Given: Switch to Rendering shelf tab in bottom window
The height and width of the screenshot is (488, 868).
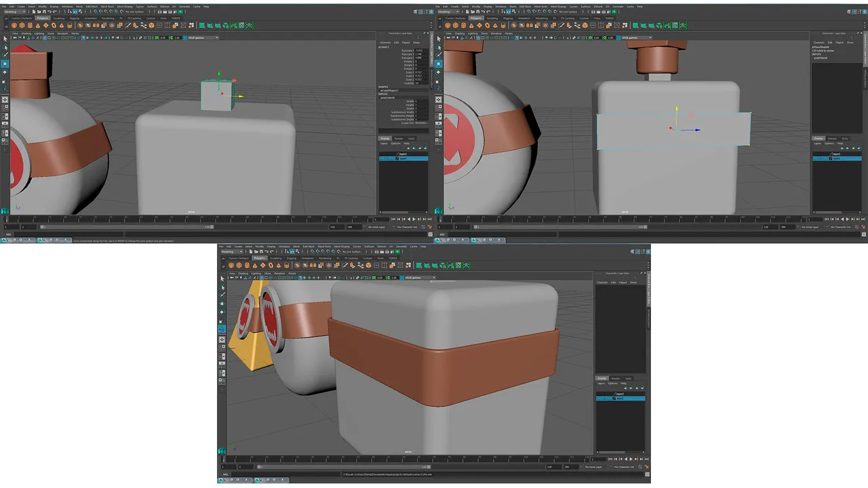Looking at the screenshot, I should click(325, 258).
